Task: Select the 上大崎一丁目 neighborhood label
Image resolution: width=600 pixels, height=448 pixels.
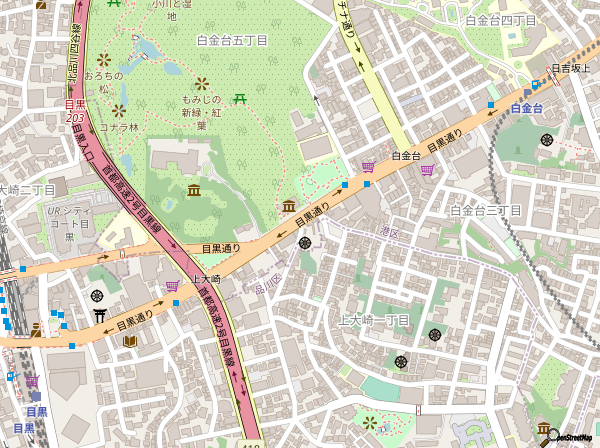Action: pos(376,320)
